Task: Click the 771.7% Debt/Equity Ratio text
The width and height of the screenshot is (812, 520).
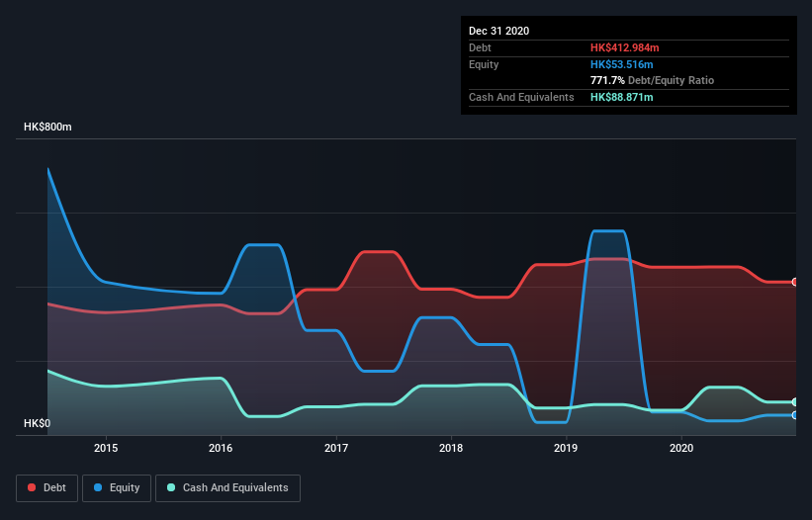Action: pos(652,81)
